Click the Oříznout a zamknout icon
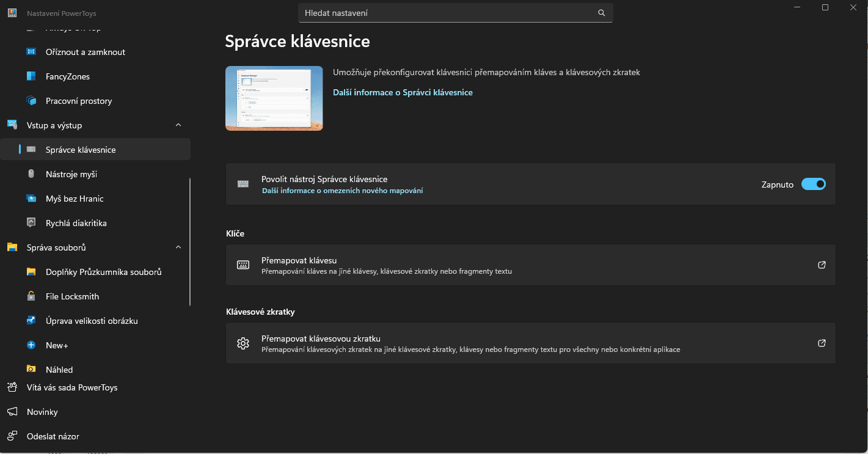The image size is (868, 454). point(31,52)
